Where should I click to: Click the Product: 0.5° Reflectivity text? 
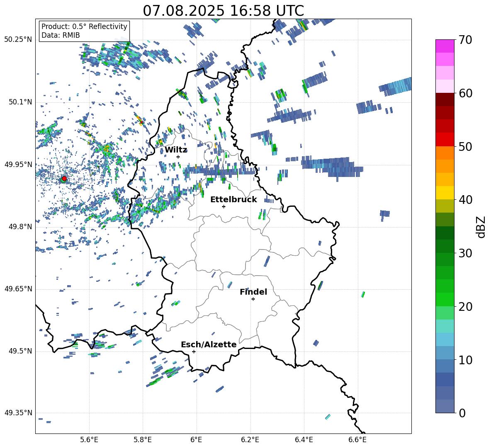point(84,26)
